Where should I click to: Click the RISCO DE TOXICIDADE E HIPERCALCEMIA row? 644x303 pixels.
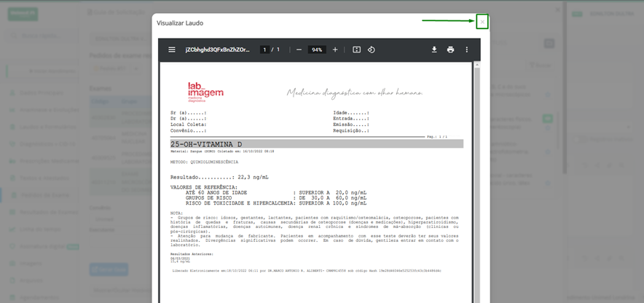(x=276, y=203)
